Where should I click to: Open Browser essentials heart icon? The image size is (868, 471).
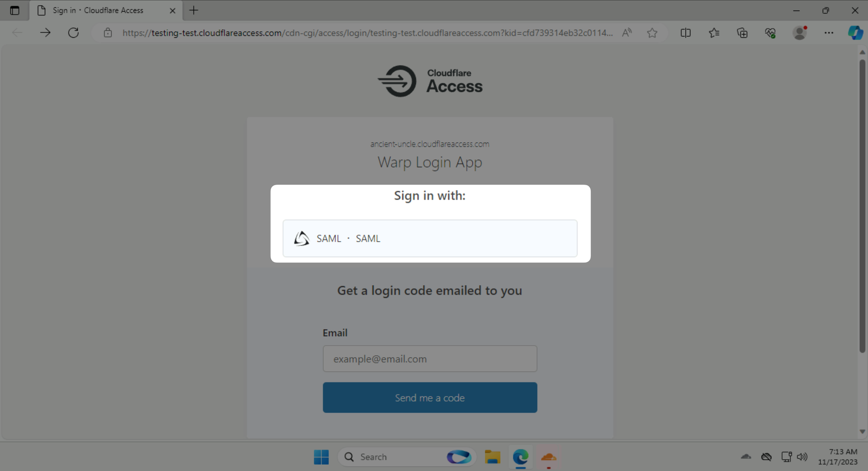(770, 33)
